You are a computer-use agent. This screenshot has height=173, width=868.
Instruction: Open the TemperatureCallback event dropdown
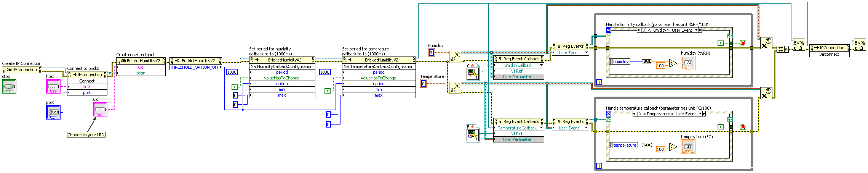pyautogui.click(x=542, y=128)
